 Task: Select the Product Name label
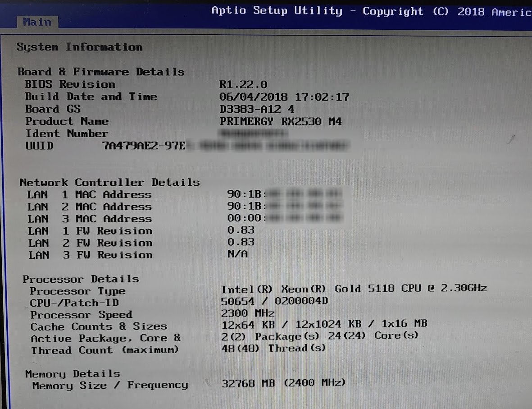67,121
